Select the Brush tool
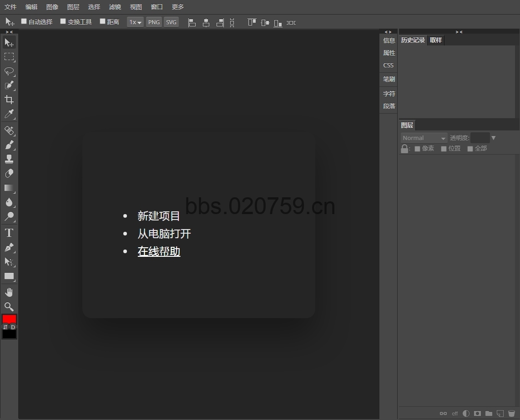The width and height of the screenshot is (520, 420). tap(9, 145)
